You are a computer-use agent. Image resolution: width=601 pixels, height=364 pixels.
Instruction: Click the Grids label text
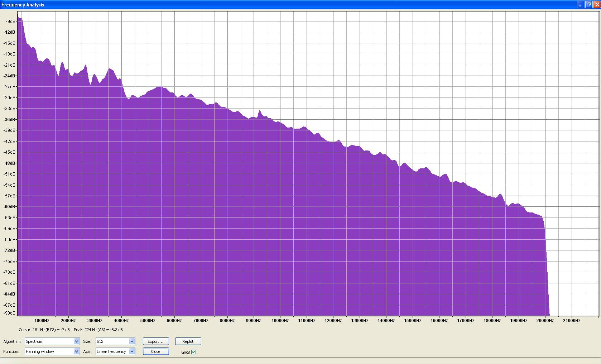tap(186, 352)
